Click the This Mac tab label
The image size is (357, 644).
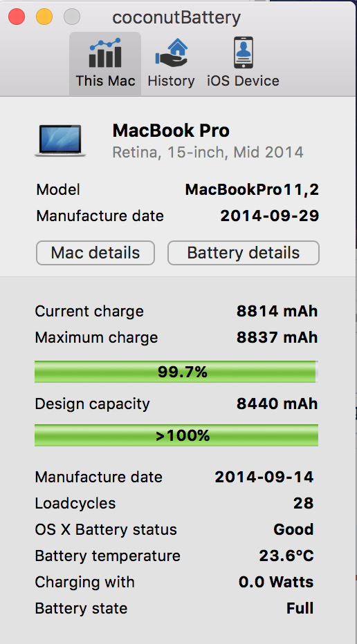[105, 81]
